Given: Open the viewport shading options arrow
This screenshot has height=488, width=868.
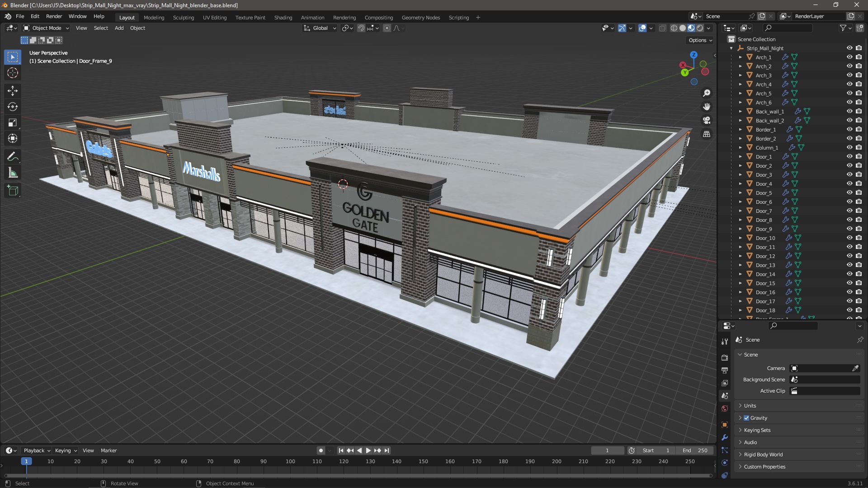Looking at the screenshot, I should point(709,28).
